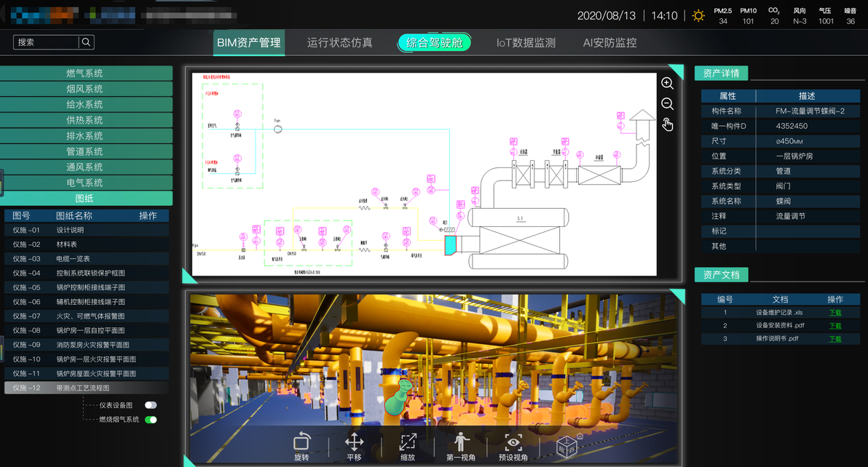Click the search magnifier button
The height and width of the screenshot is (467, 868).
click(86, 42)
